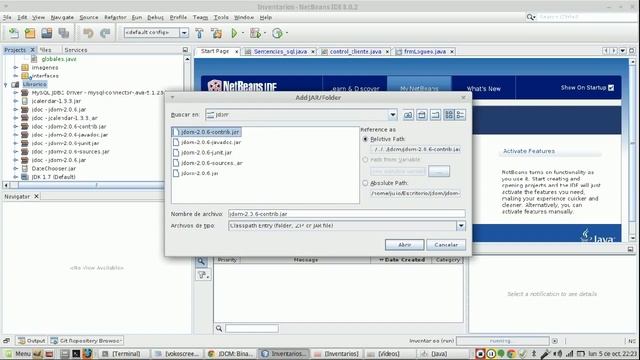Open the Run Project dropdown arrow

pos(243,33)
